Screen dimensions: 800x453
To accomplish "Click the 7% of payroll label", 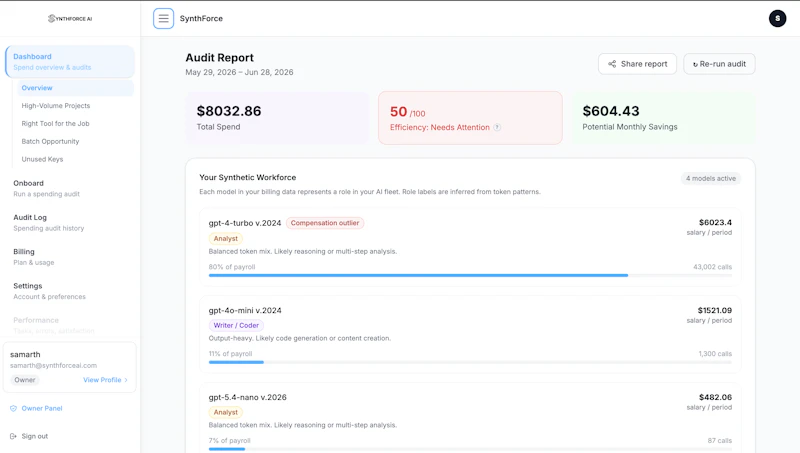I will click(229, 440).
